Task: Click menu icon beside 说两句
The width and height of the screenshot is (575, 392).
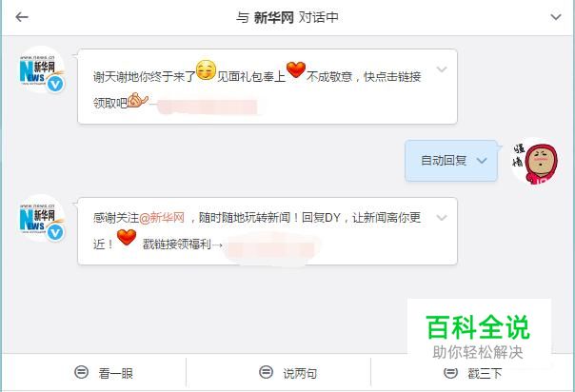Action: (x=266, y=372)
